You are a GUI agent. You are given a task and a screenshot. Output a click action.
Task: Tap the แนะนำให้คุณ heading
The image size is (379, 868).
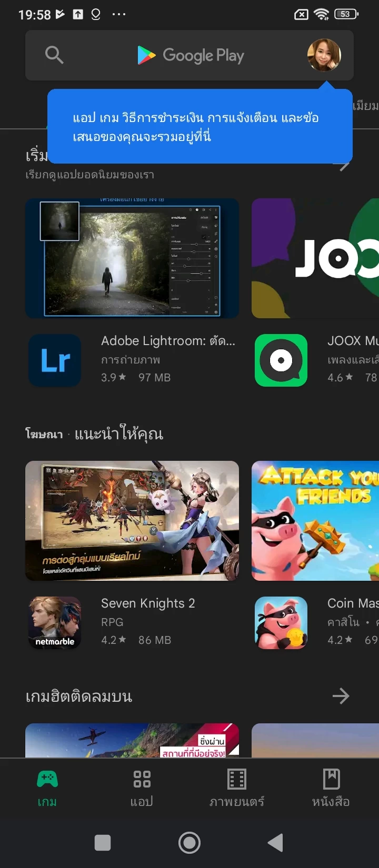point(119,434)
